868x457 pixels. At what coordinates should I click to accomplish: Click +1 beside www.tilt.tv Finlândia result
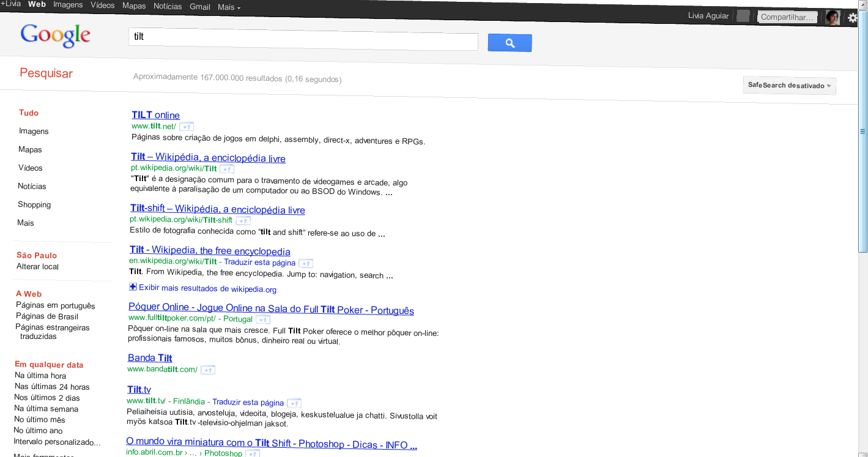click(x=294, y=403)
